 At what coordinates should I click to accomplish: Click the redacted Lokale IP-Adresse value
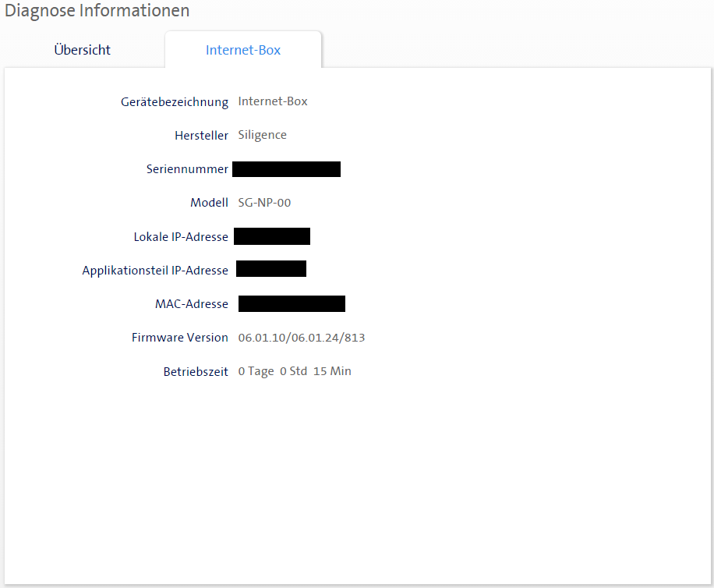[x=272, y=236]
